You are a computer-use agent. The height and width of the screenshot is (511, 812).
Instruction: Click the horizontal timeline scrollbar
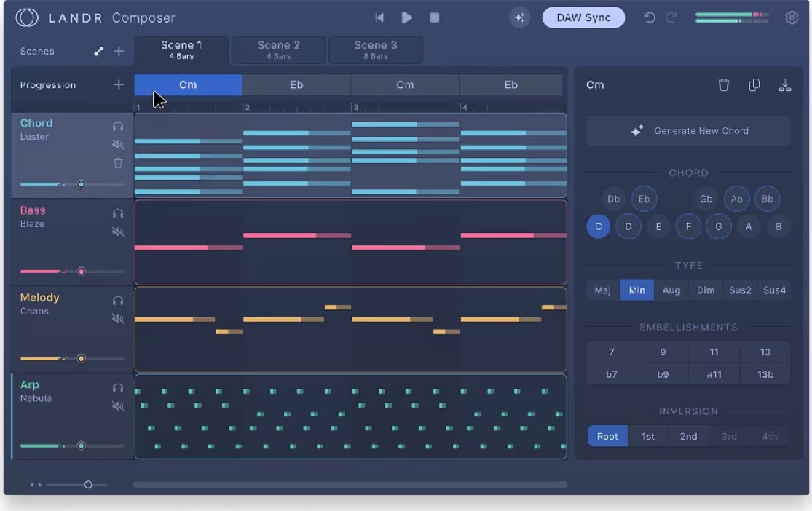[x=350, y=485]
